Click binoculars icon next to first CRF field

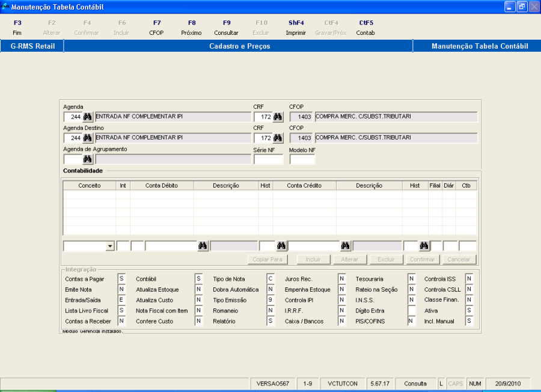278,117
